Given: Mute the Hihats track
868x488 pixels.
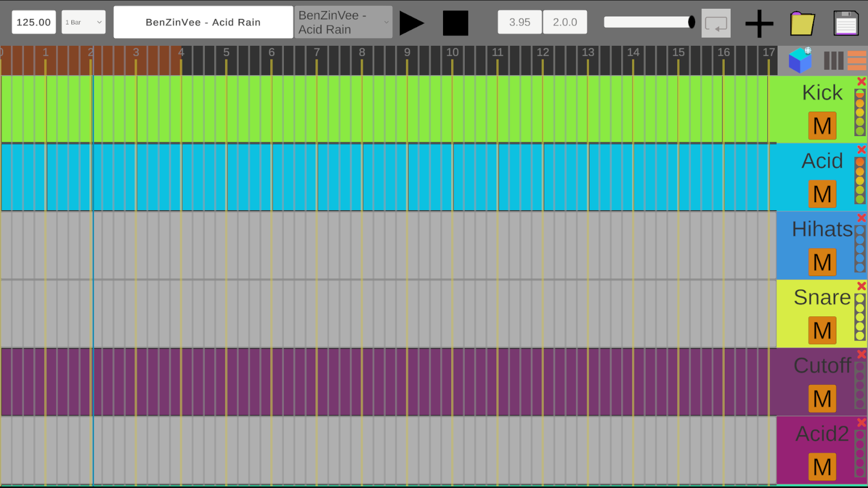Looking at the screenshot, I should point(822,262).
